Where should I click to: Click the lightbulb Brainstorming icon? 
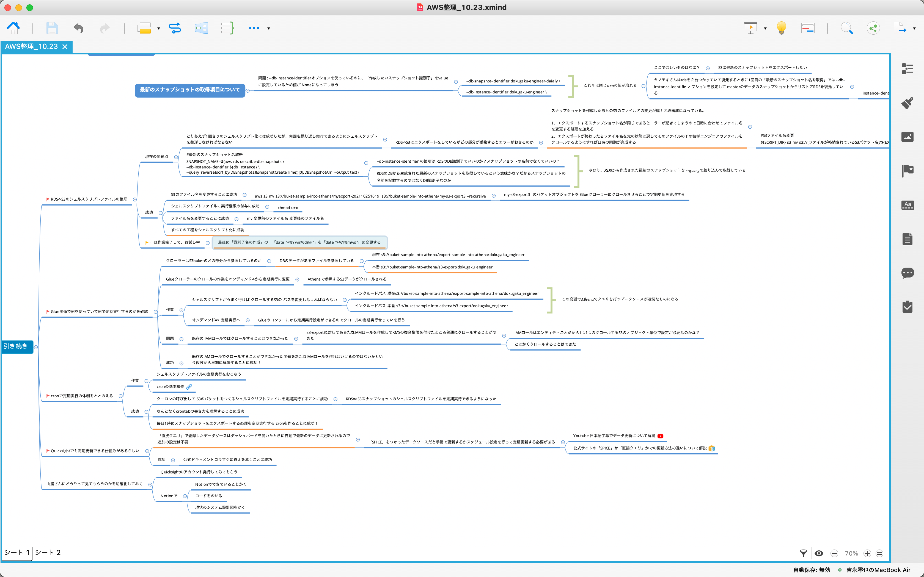[782, 28]
